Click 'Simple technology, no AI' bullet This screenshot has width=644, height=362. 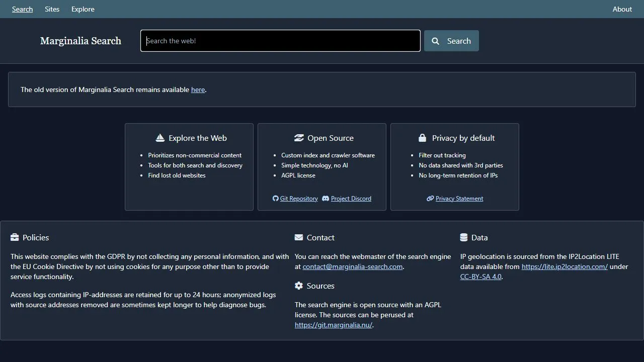coord(314,165)
